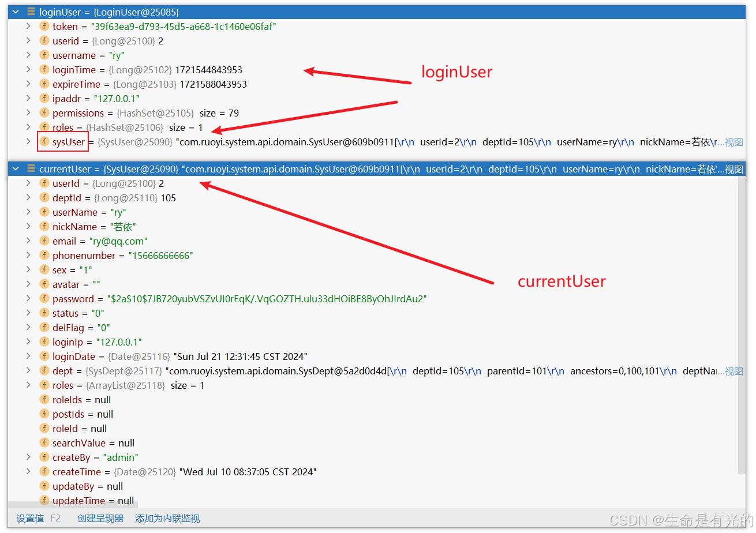The height and width of the screenshot is (533, 756).
Task: Click expireTime value 1721588043953
Action: point(213,84)
